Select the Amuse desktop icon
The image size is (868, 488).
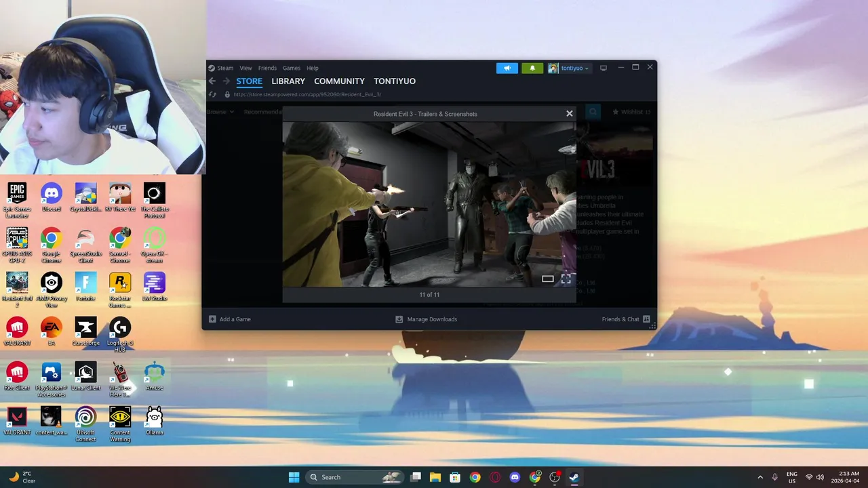(x=155, y=376)
